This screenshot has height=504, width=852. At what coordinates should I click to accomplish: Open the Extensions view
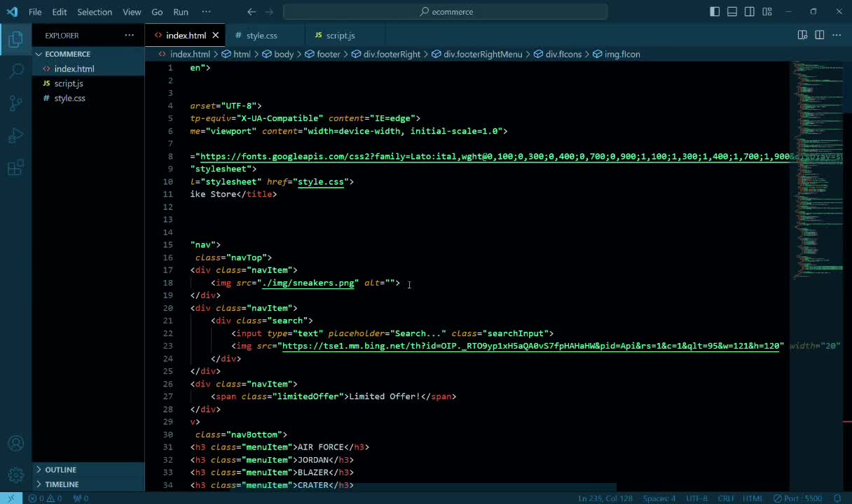(15, 168)
